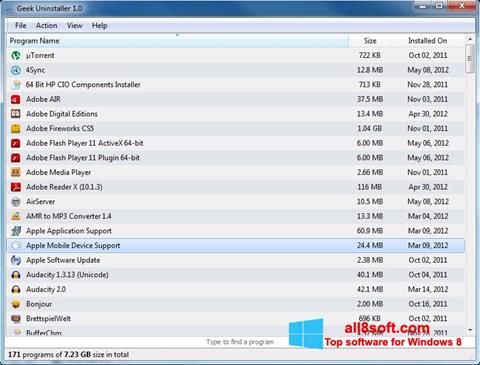Select the AirServer icon
This screenshot has width=480, height=365.
16,202
